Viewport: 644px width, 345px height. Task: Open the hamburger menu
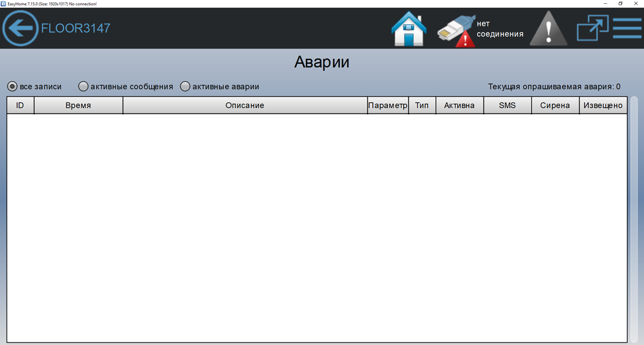(626, 28)
